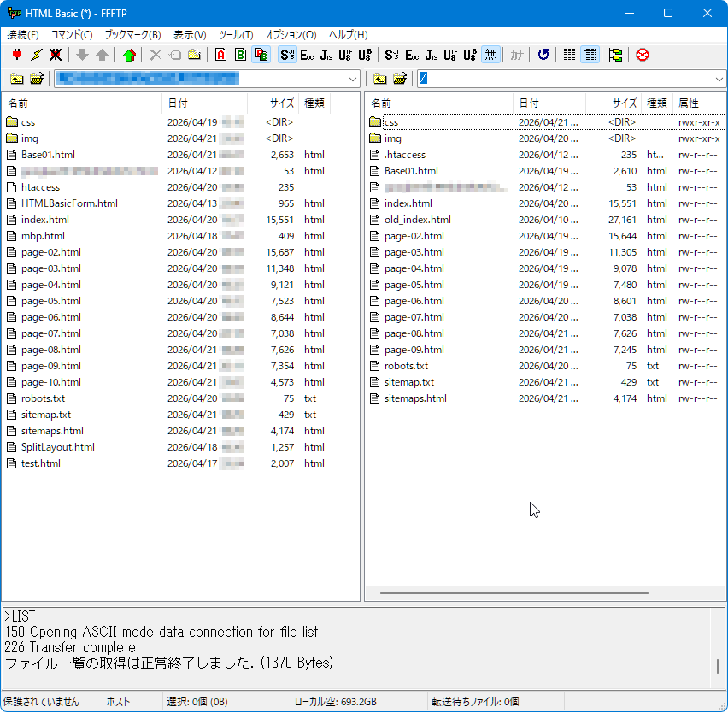This screenshot has width=728, height=713.
Task: Click the green Mirror Upload arrow icon
Action: point(129,55)
